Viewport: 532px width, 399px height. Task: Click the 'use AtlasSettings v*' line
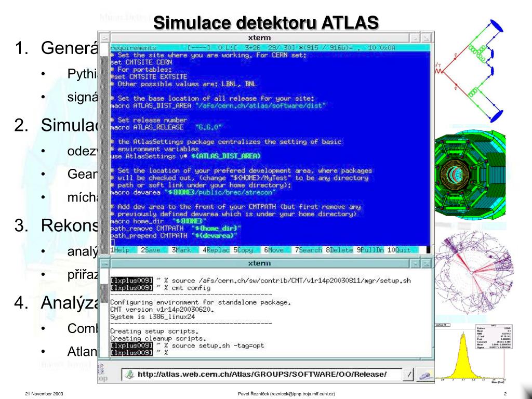(x=185, y=156)
